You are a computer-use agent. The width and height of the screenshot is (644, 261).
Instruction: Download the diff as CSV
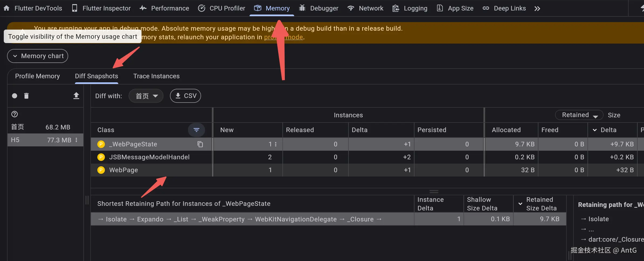[185, 96]
